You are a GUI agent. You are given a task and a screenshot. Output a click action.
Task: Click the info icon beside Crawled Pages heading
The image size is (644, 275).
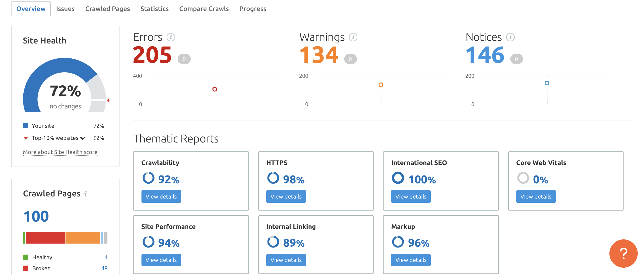[86, 194]
